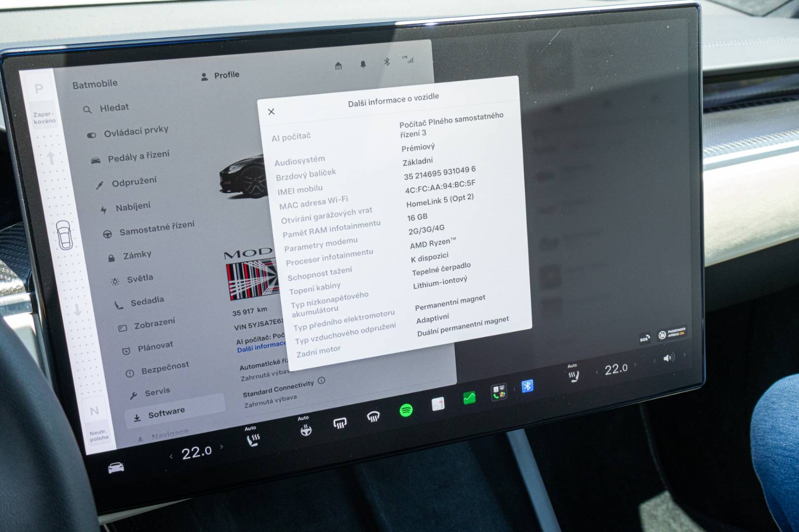Open the Zobrazení menu

point(147,325)
